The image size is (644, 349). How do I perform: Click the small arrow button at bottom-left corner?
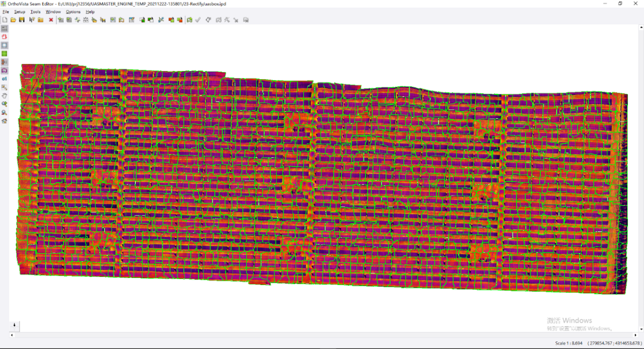15,325
